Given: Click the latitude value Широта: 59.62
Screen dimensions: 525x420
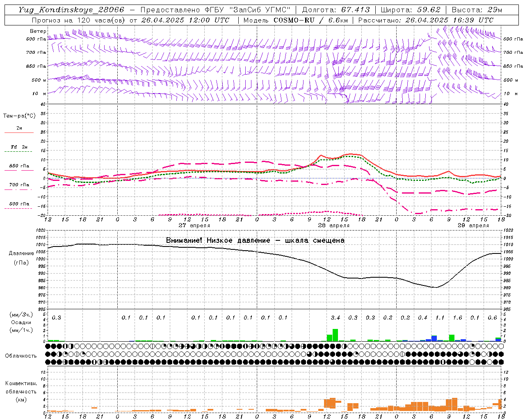Looking at the screenshot, I should coord(411,10).
